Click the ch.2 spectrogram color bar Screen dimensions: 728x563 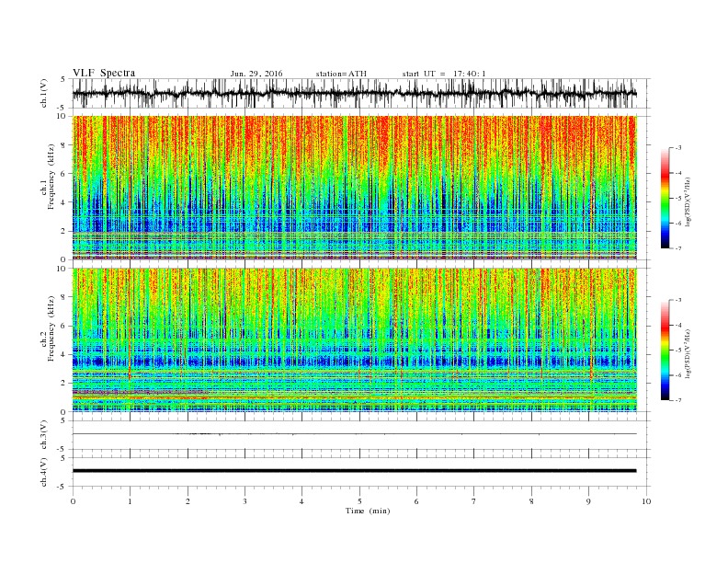coord(665,350)
